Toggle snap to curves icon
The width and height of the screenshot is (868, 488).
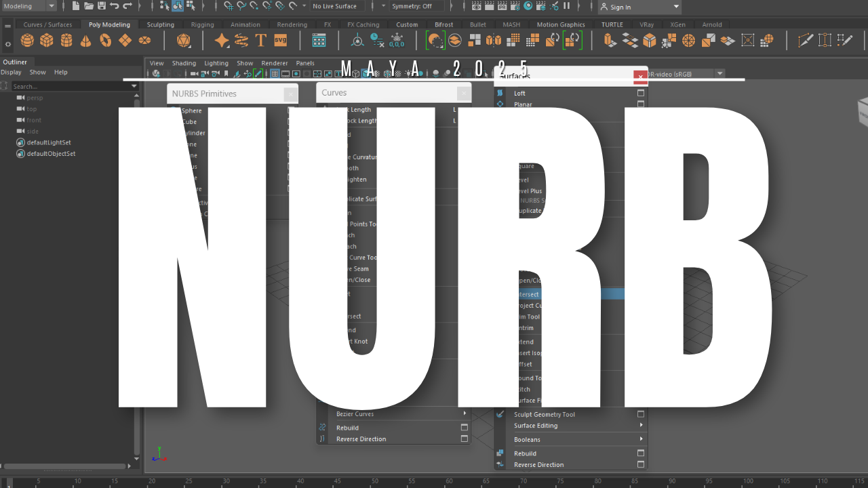click(241, 6)
